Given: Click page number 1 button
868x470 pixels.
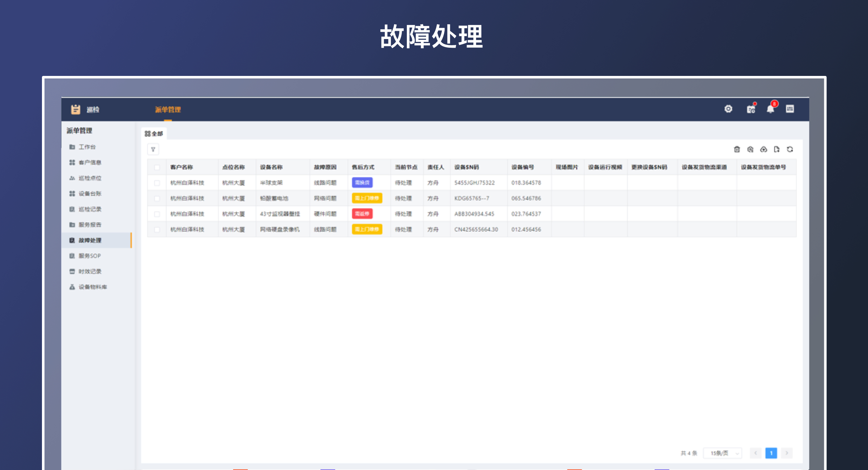Looking at the screenshot, I should tap(771, 453).
